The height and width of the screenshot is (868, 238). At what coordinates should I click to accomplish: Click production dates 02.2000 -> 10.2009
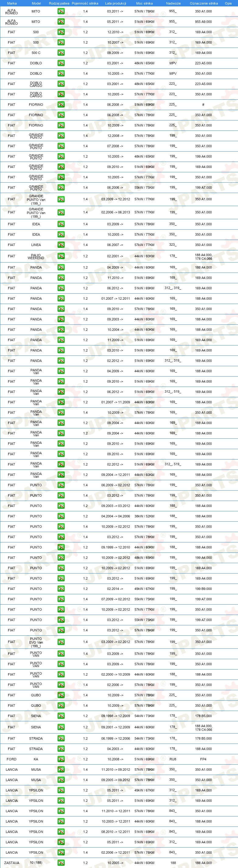[116, 675]
